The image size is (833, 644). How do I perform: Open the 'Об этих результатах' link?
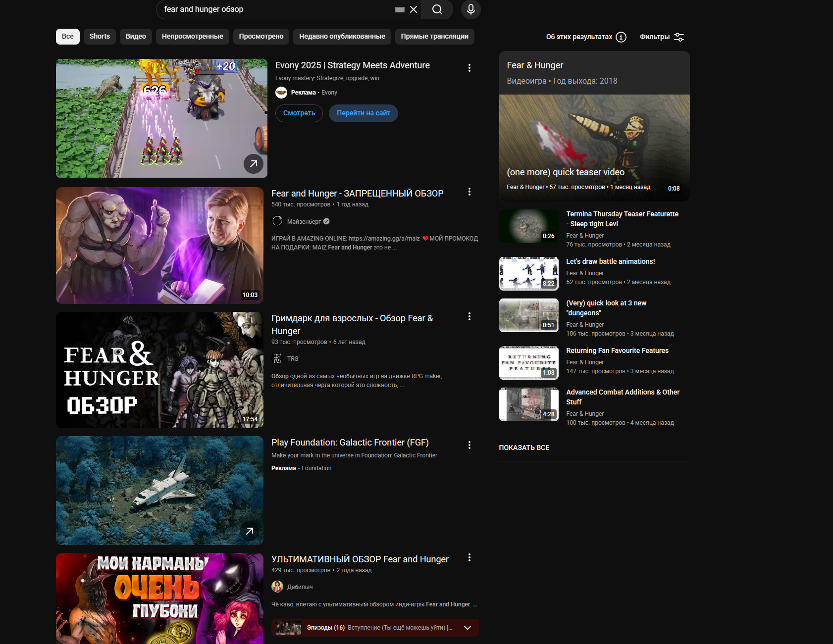coord(579,37)
